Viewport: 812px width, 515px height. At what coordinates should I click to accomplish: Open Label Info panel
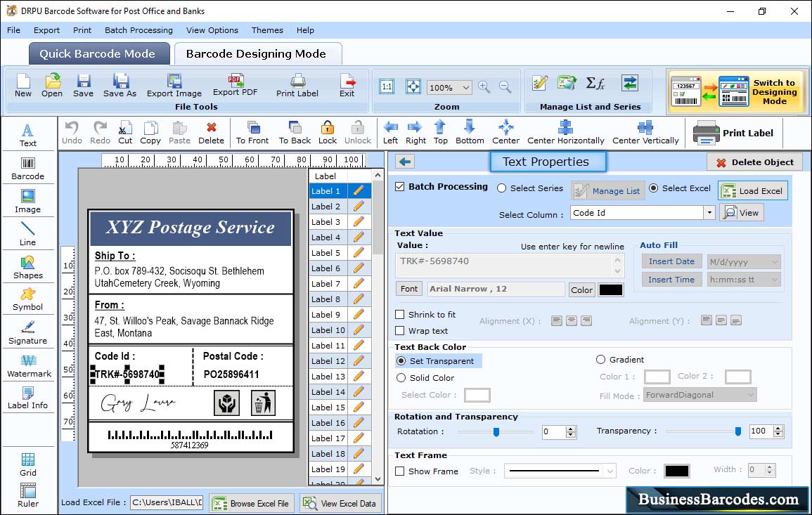[x=28, y=398]
